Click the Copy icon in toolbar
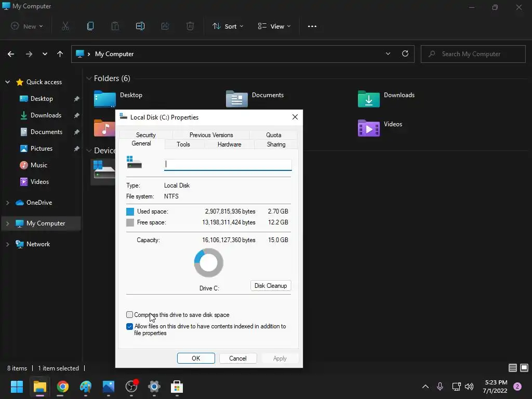This screenshot has height=399, width=532. point(90,26)
